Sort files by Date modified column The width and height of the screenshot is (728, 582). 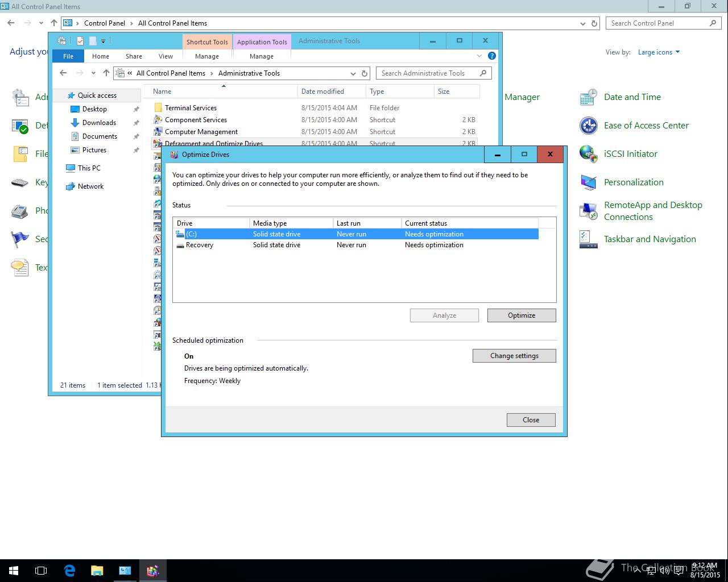332,92
